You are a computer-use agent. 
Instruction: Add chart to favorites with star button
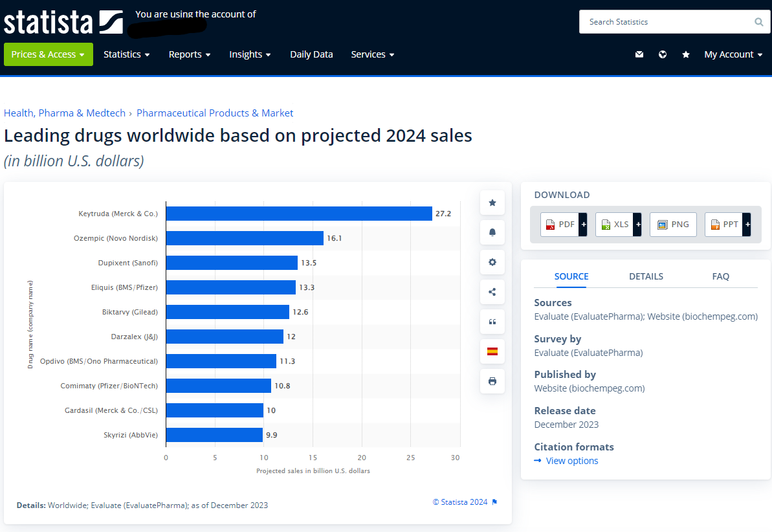(492, 203)
